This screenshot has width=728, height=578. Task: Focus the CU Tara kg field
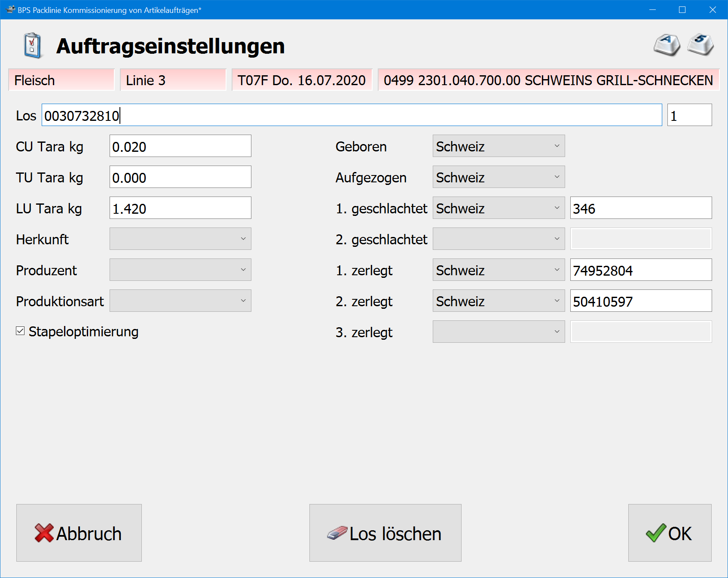coord(180,146)
